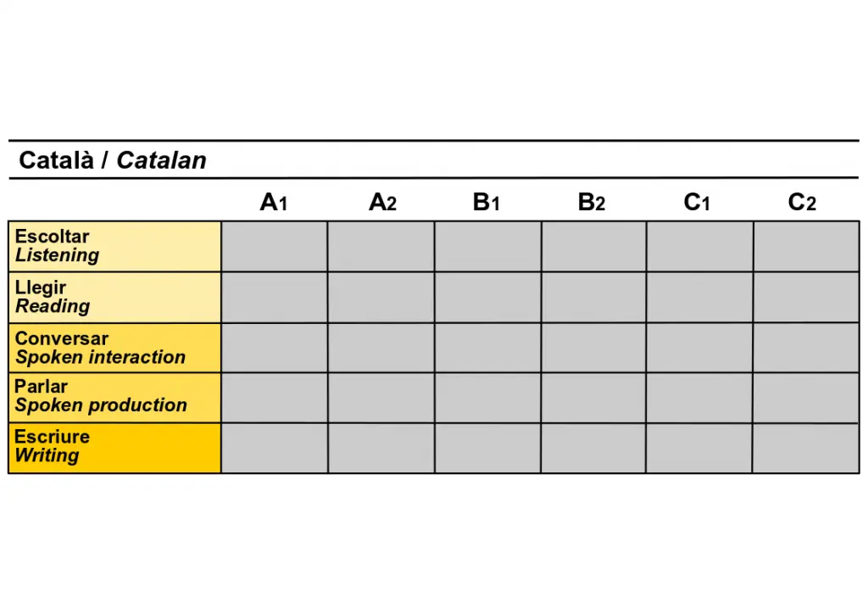Mark the Escriure / Writing A1 cell

click(x=275, y=448)
